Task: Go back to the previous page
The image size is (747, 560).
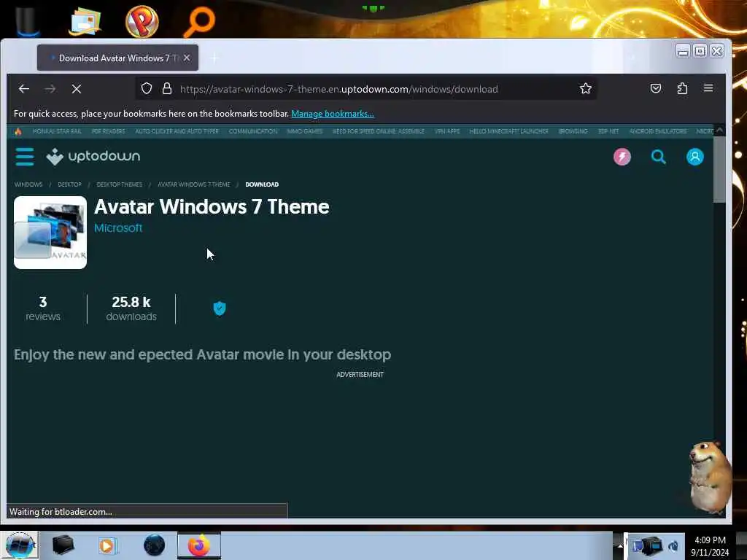Action: [24, 88]
